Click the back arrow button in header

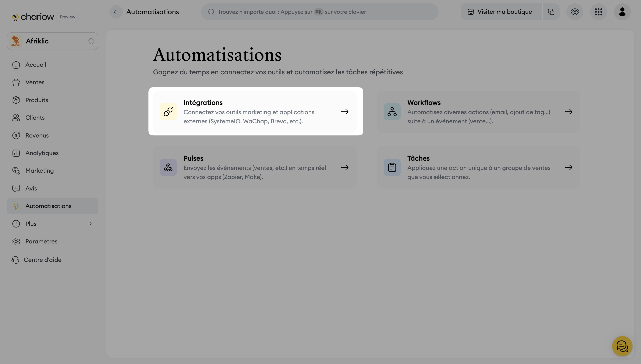coord(116,12)
